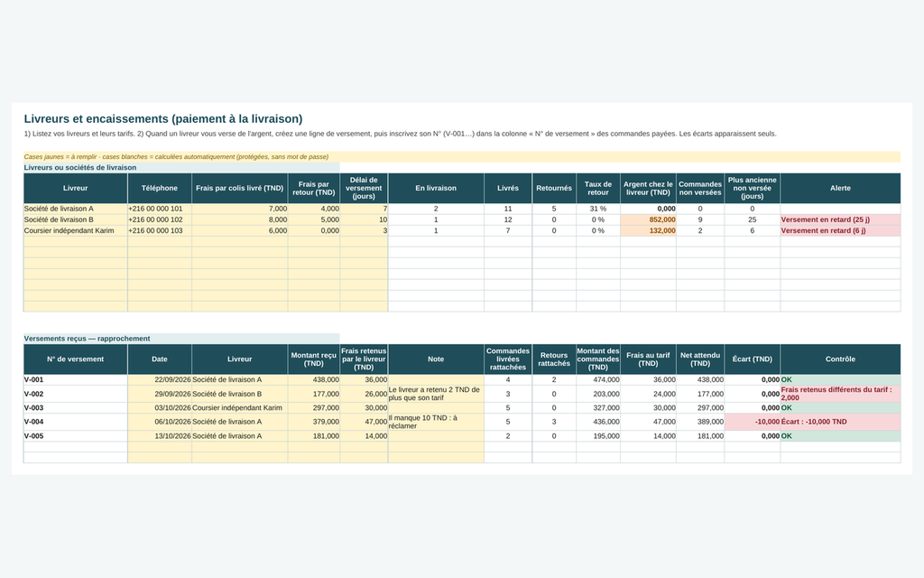Click the 'Note' column header

point(436,359)
